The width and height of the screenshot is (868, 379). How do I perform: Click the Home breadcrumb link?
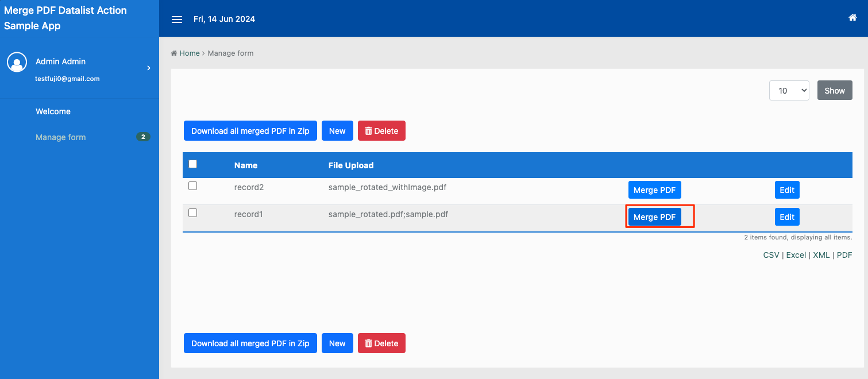(x=189, y=53)
